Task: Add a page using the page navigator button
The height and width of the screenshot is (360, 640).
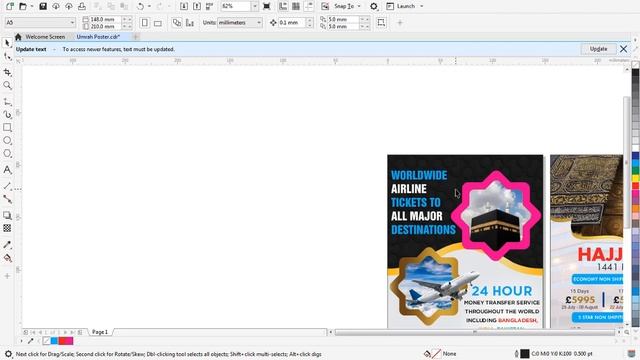Action: click(25, 332)
